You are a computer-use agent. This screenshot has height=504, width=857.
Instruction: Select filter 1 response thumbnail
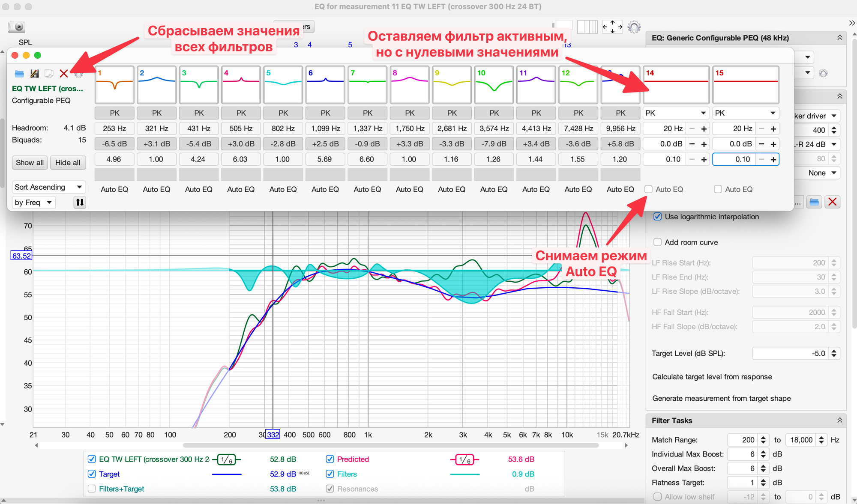point(114,85)
